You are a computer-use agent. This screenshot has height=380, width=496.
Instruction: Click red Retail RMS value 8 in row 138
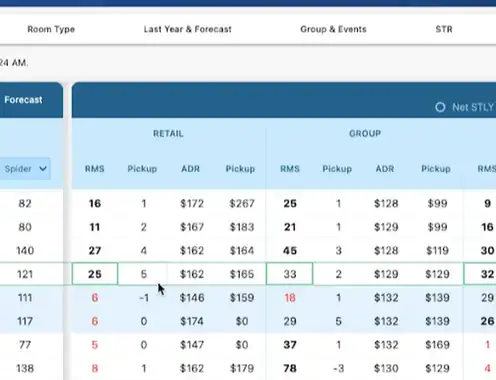95,368
